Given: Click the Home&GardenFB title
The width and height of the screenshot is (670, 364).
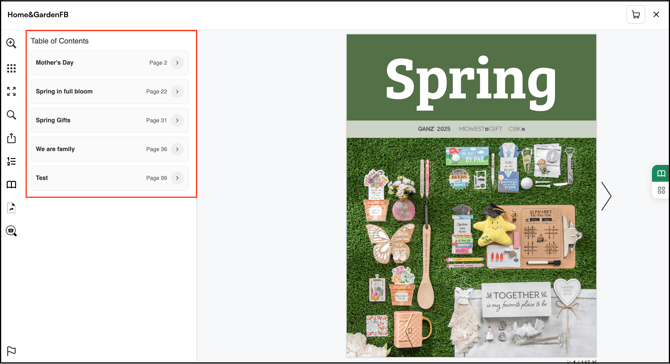Looking at the screenshot, I should click(x=38, y=15).
